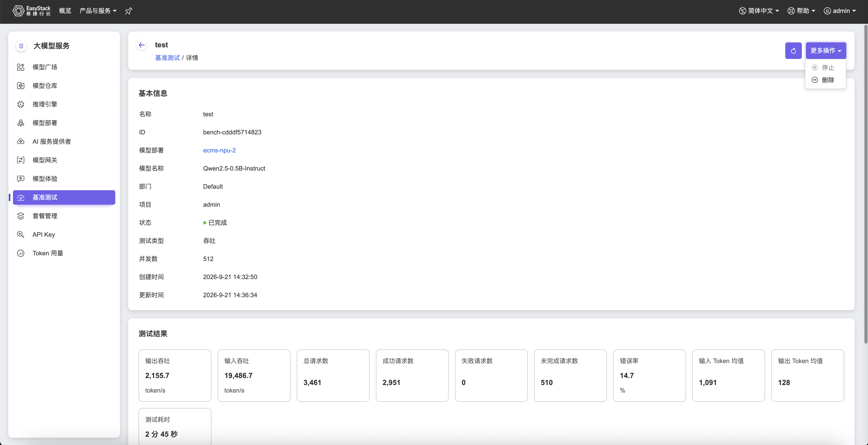Click the 测试耗时 value 2 分 45 秒
The image size is (868, 445).
point(161,434)
